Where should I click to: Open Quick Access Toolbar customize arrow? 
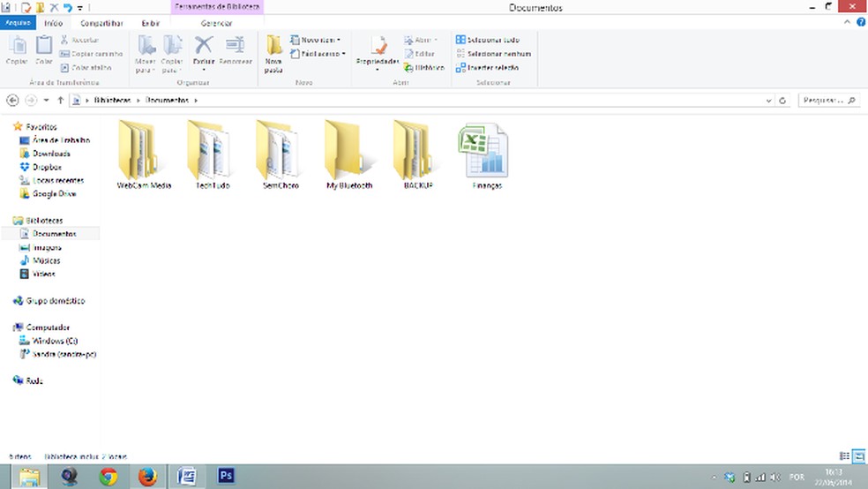pos(79,8)
